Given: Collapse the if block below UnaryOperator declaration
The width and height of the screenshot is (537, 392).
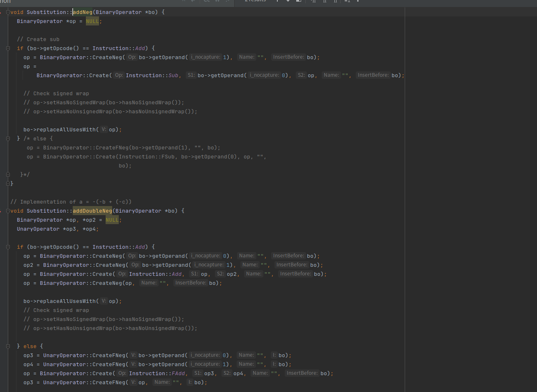Looking at the screenshot, I should coord(8,247).
